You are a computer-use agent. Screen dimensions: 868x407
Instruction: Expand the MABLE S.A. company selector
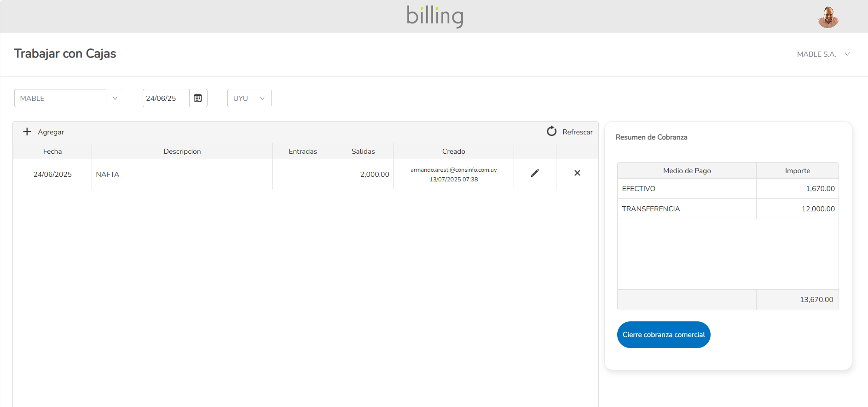click(823, 54)
